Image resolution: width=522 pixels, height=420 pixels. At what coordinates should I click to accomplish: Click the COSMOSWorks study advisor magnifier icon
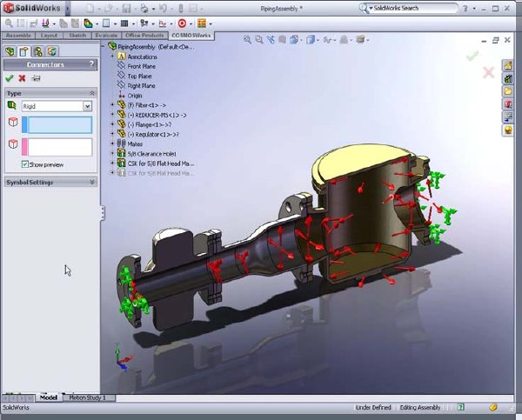(9, 23)
